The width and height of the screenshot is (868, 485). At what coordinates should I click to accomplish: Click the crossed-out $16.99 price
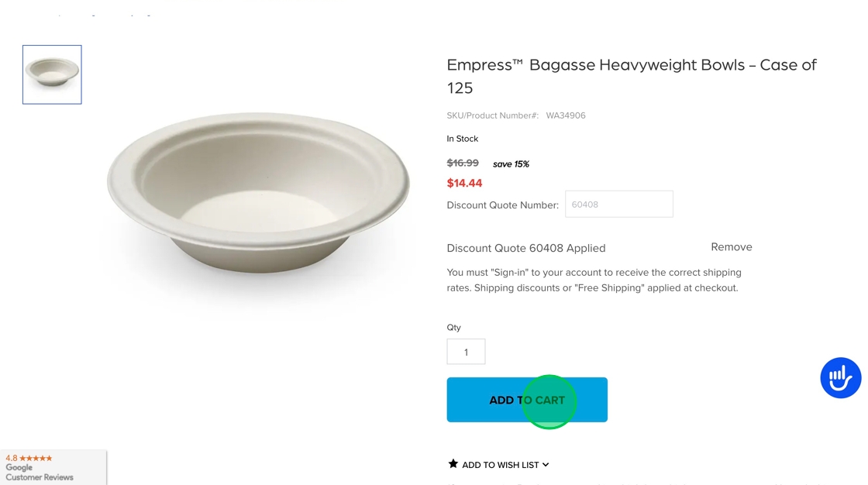coord(463,163)
